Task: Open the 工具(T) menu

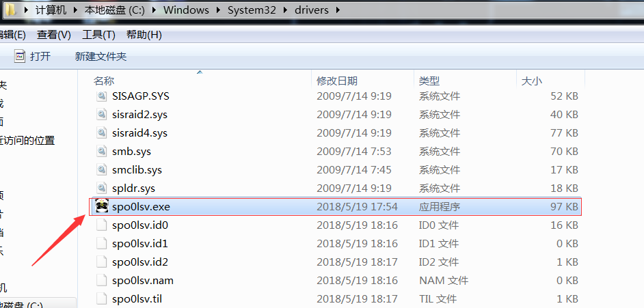Action: tap(98, 35)
